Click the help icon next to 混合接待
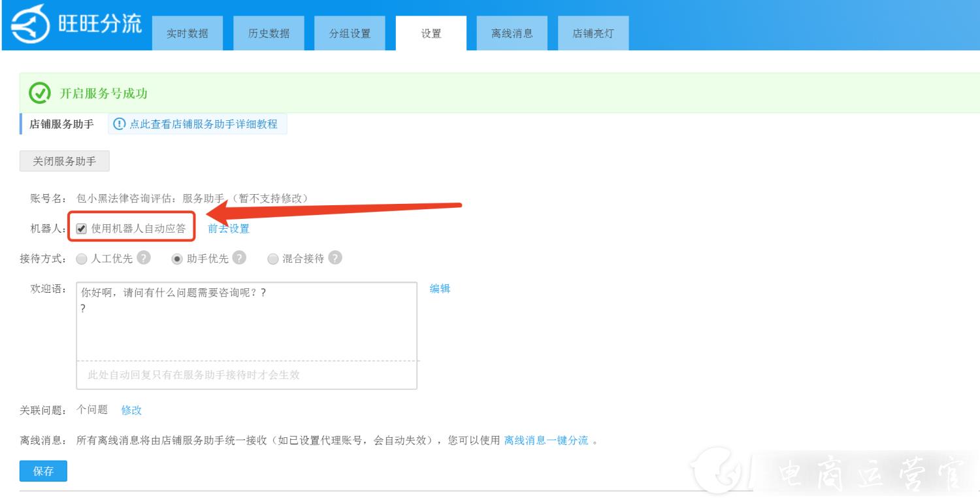This screenshot has width=980, height=498. (x=335, y=257)
